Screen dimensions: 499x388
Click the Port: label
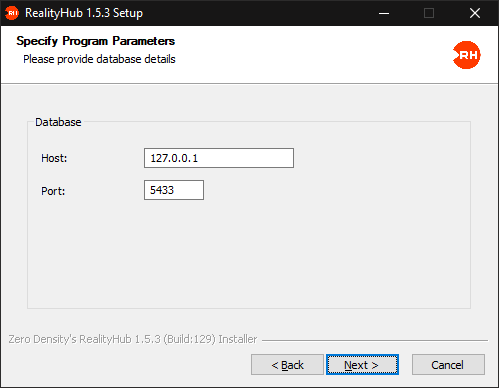tap(53, 191)
